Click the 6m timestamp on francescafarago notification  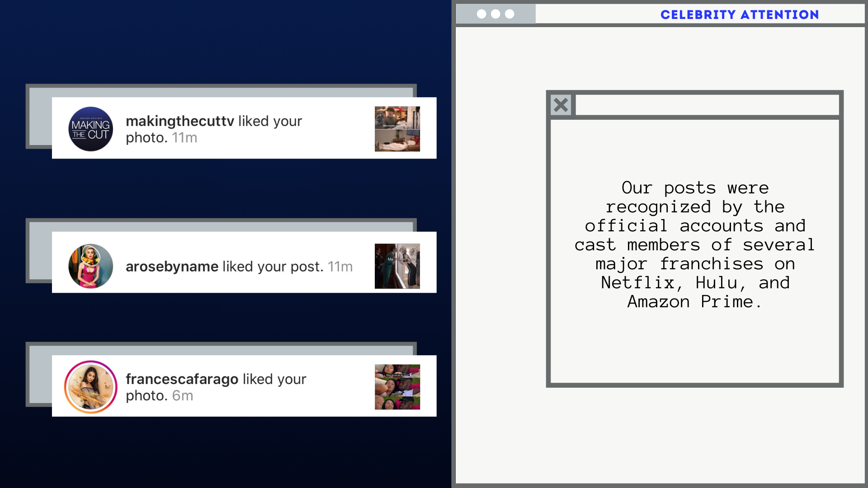tap(183, 396)
